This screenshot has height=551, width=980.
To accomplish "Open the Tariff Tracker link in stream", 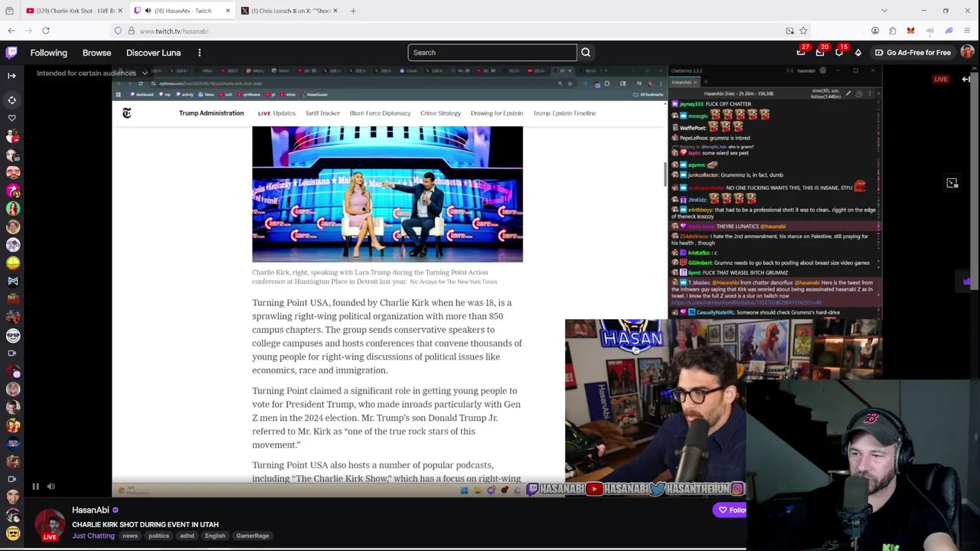I will click(322, 113).
